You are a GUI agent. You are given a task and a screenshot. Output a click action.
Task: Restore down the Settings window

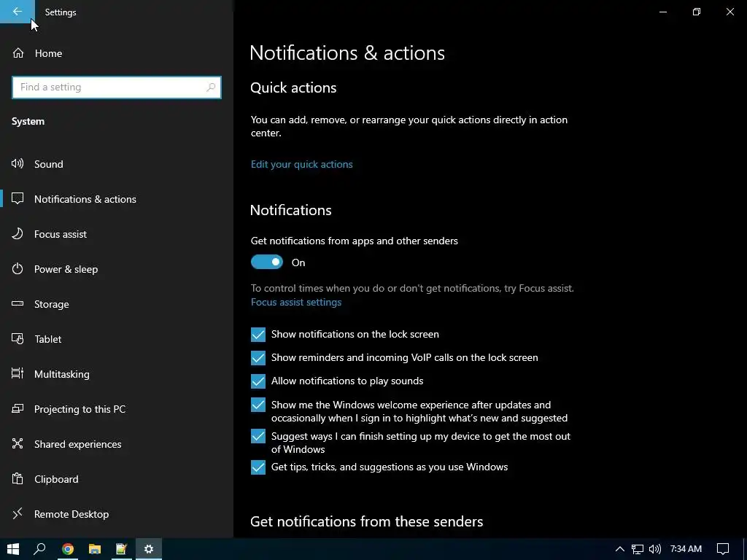tap(697, 12)
